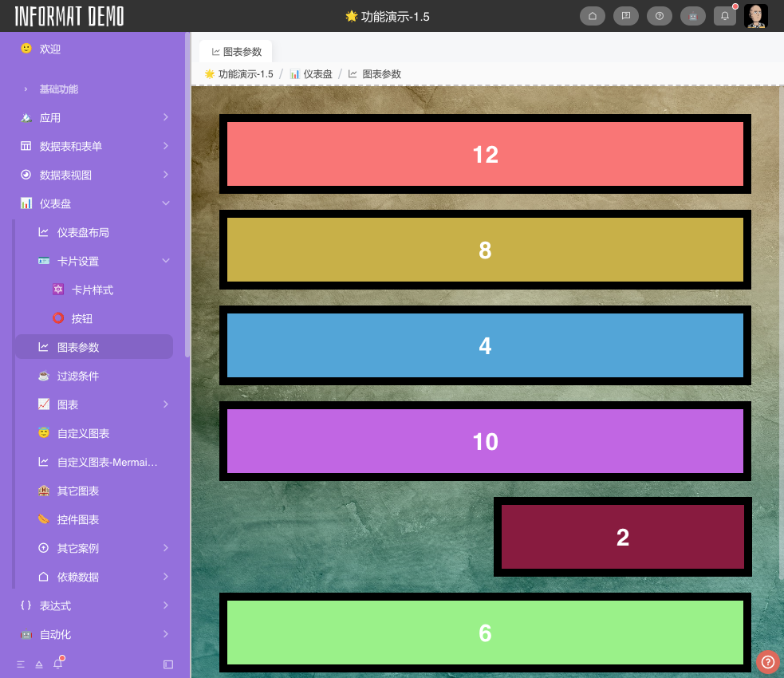Open the 卡片样式 sidebar link
The width and height of the screenshot is (784, 678).
pyautogui.click(x=93, y=290)
